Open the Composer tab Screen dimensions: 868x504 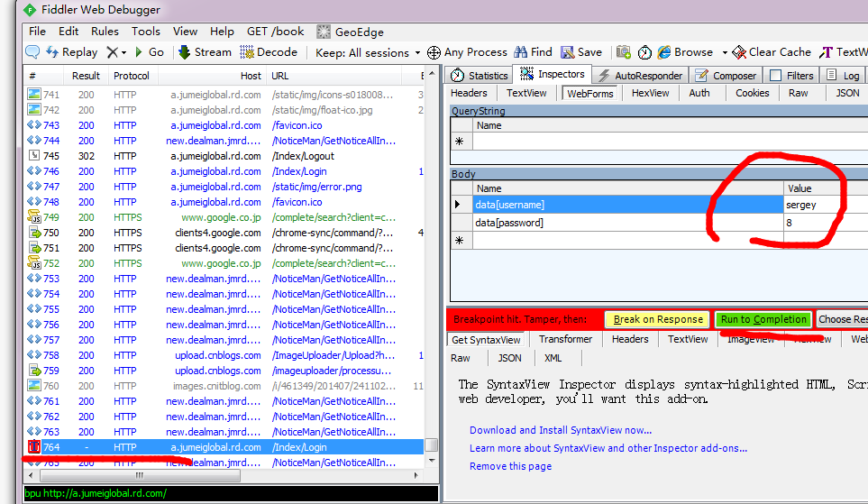pyautogui.click(x=726, y=76)
